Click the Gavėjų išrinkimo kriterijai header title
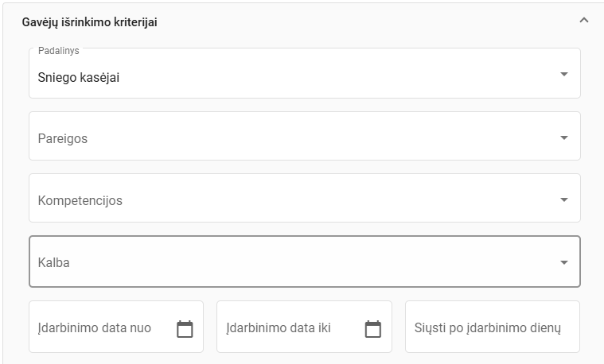Screen dimensions: 604x364 tap(89, 22)
